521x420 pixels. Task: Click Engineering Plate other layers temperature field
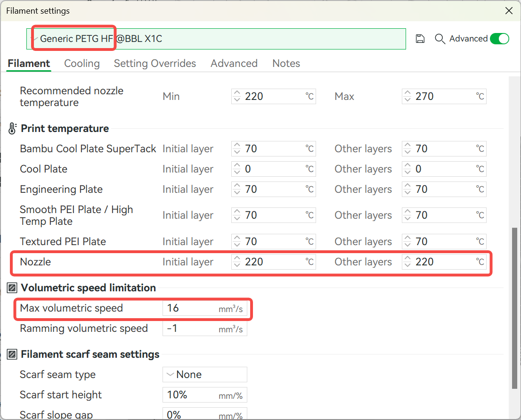(x=444, y=189)
